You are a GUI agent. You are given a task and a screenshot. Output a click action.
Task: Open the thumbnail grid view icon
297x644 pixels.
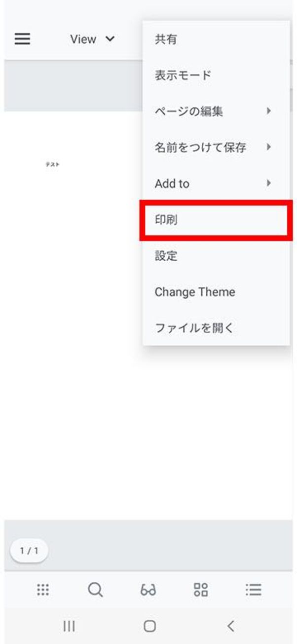[43, 590]
